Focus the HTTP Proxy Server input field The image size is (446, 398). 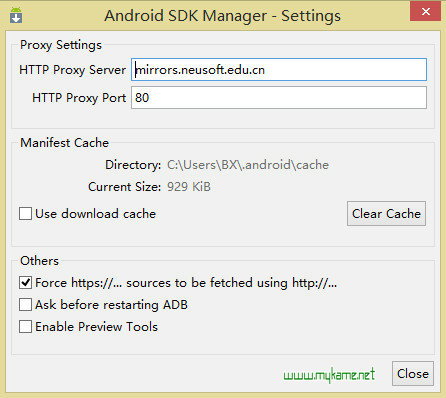coord(279,70)
